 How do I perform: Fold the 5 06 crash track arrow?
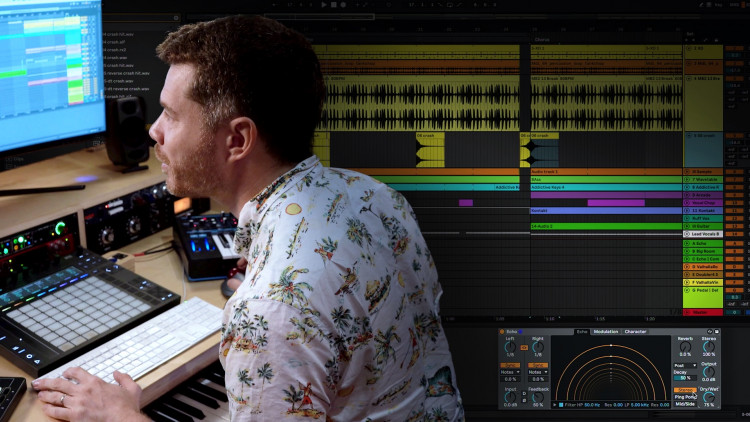[x=688, y=136]
